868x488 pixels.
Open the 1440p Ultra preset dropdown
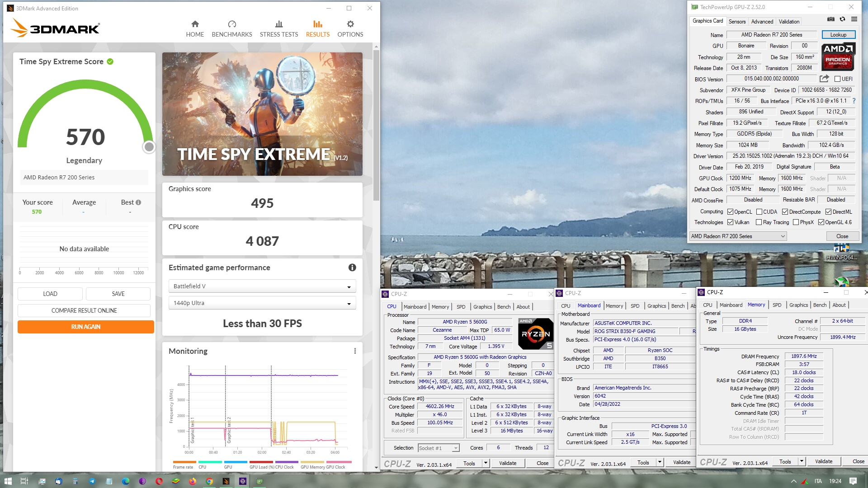click(262, 303)
